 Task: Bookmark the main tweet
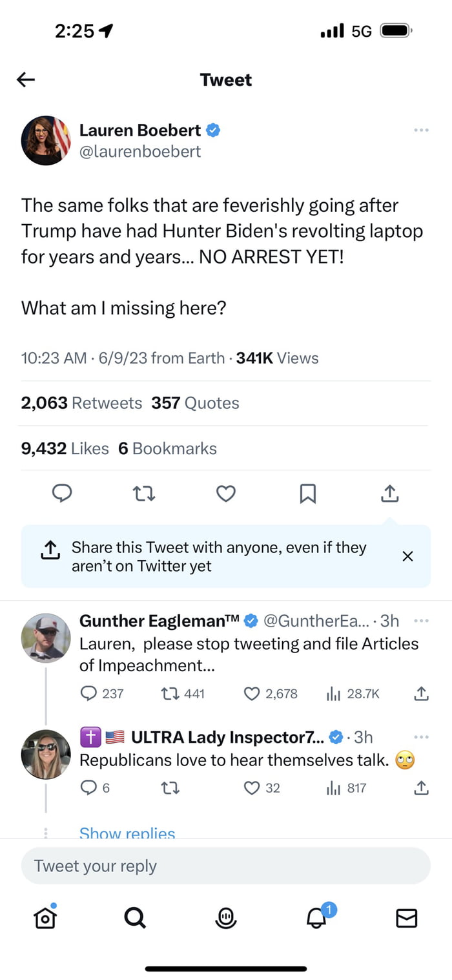(x=308, y=494)
